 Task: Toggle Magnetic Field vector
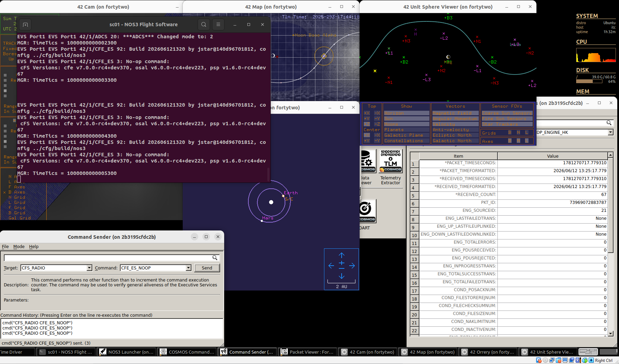coord(455,113)
